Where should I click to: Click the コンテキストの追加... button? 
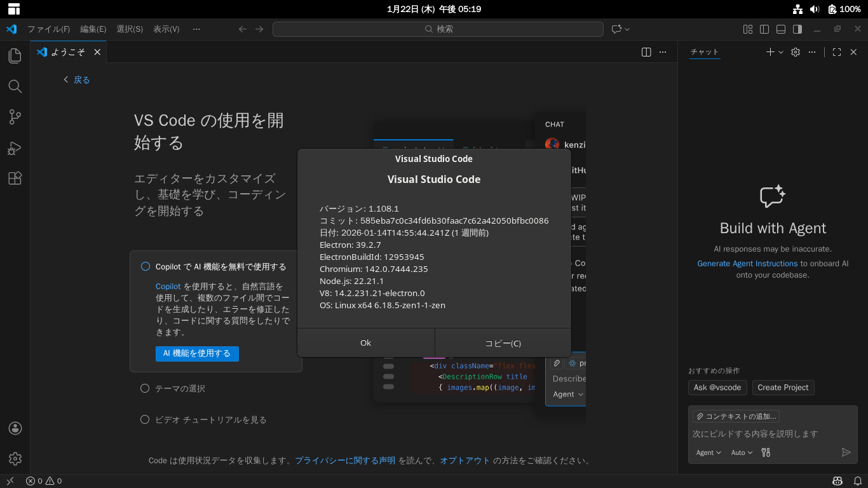pyautogui.click(x=736, y=417)
